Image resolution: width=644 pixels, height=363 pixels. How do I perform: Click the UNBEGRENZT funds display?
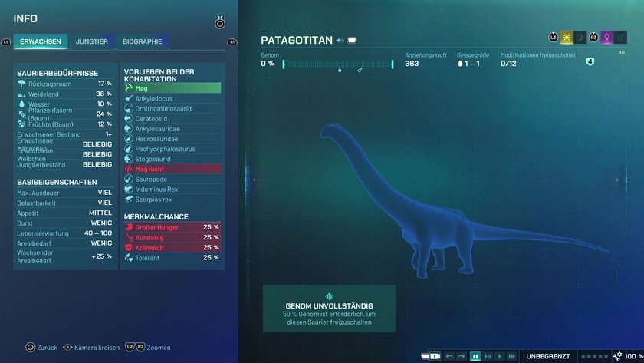tap(548, 356)
